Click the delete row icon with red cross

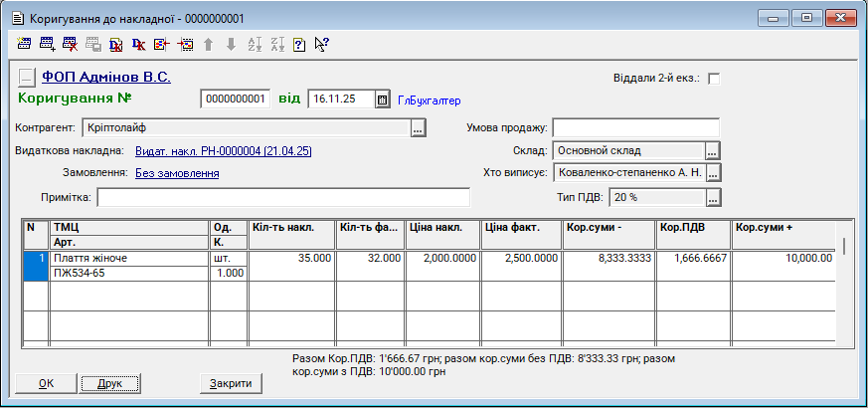click(x=70, y=44)
